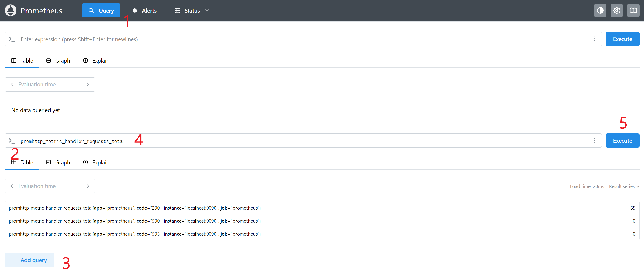Click the second query's Evaluation time field
Screen dimensions: 644x271
click(x=50, y=186)
